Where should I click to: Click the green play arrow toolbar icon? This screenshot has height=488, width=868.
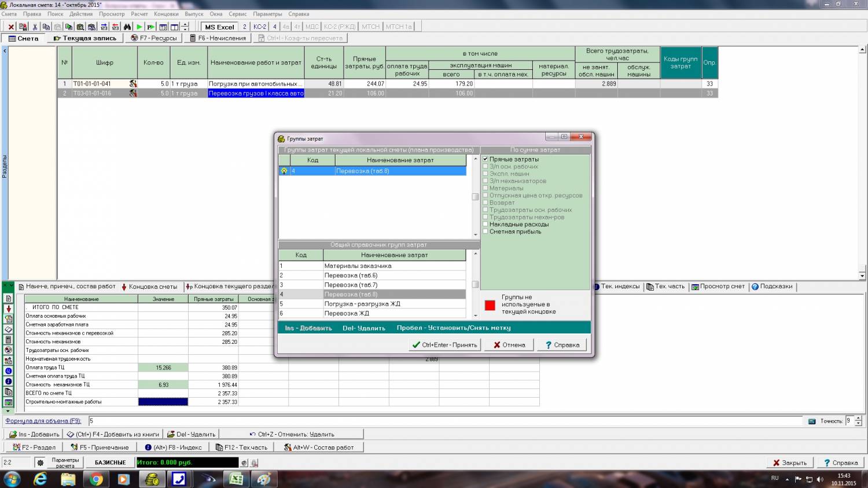click(139, 27)
